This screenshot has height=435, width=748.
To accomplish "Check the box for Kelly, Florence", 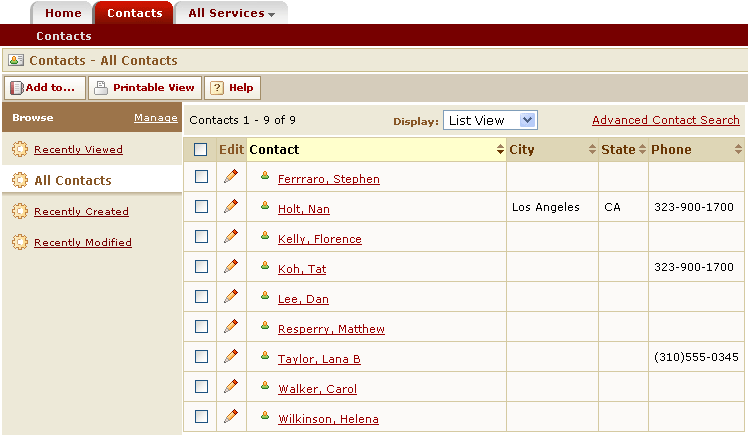I will click(201, 237).
